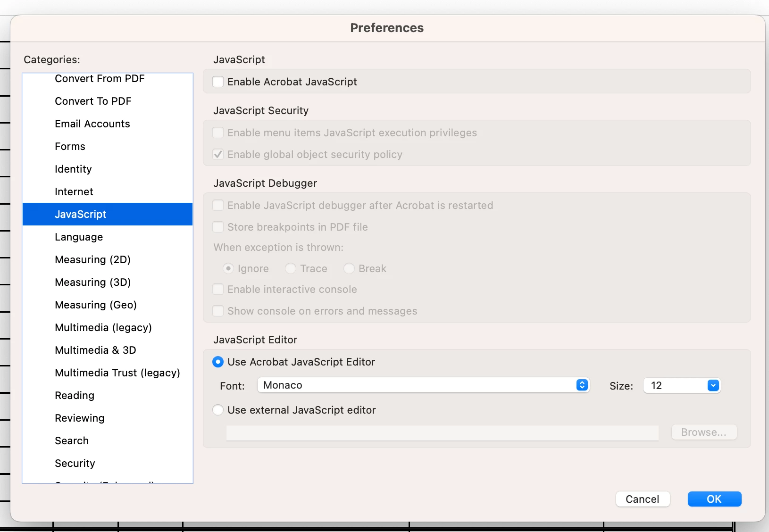
Task: Select Convert From PDF category
Action: 108,79
